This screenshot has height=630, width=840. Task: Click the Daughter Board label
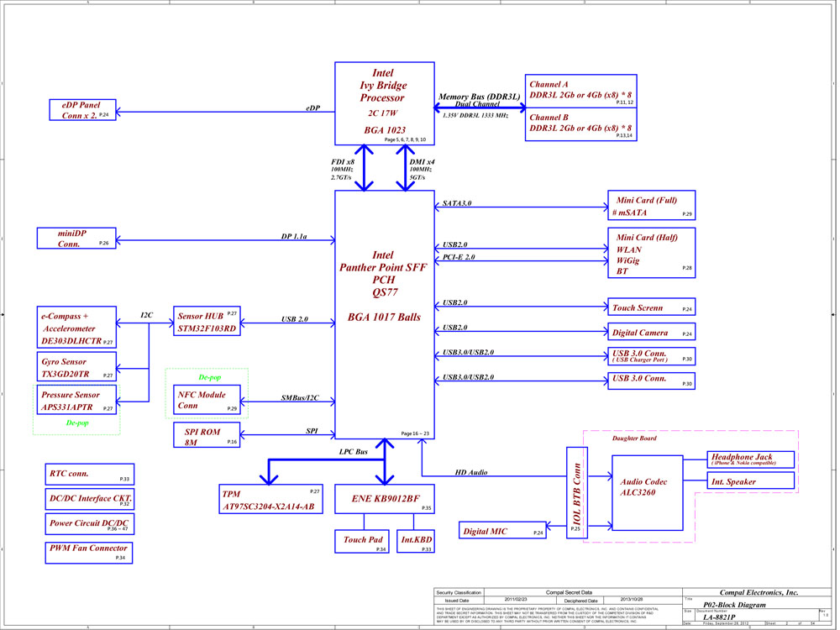point(635,438)
